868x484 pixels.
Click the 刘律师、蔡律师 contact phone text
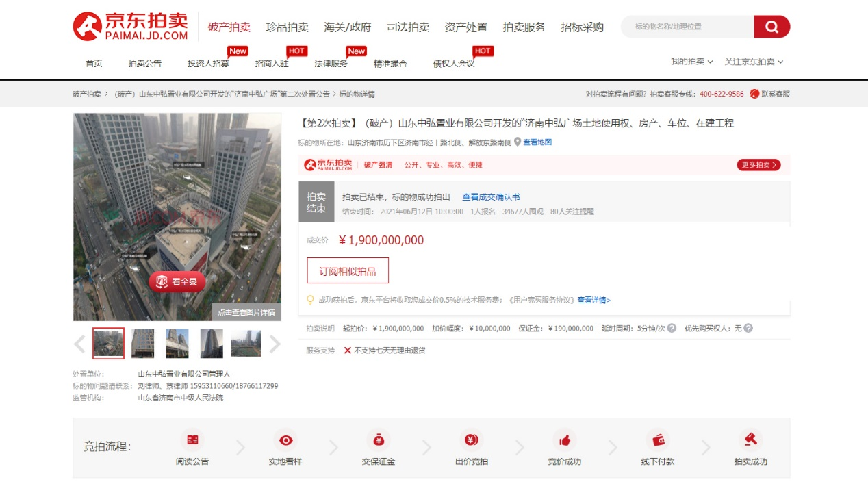click(208, 386)
